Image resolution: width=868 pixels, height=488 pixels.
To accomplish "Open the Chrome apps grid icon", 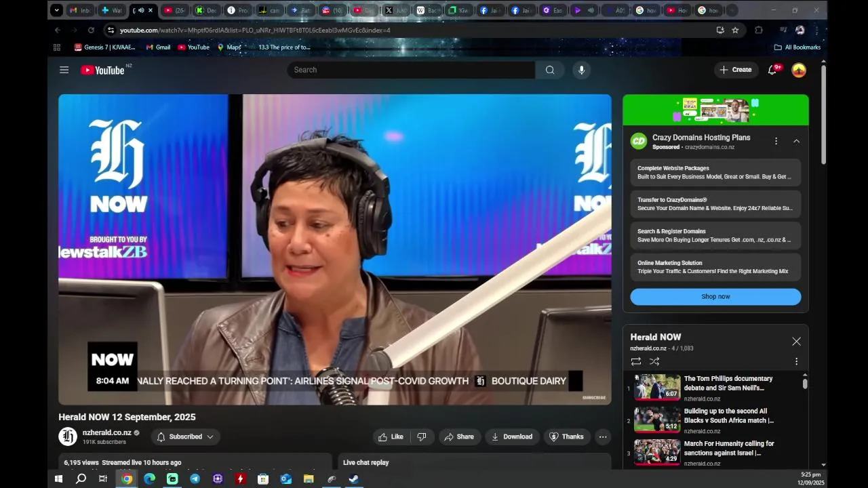I will coord(57,47).
